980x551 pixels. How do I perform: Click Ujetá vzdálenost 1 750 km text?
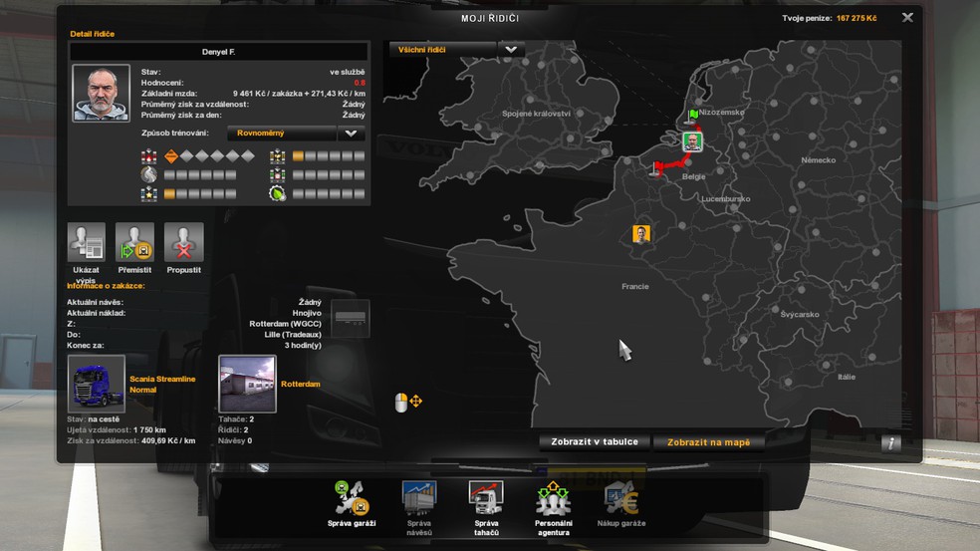click(117, 430)
